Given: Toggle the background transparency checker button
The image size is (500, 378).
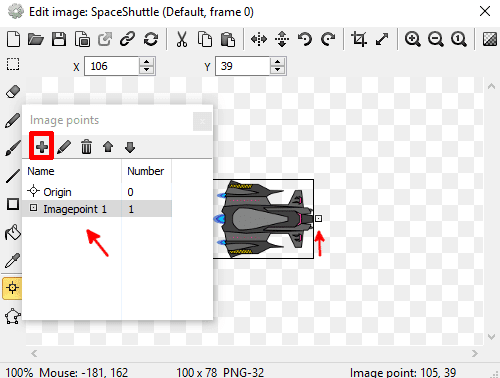Looking at the screenshot, I should [x=490, y=39].
